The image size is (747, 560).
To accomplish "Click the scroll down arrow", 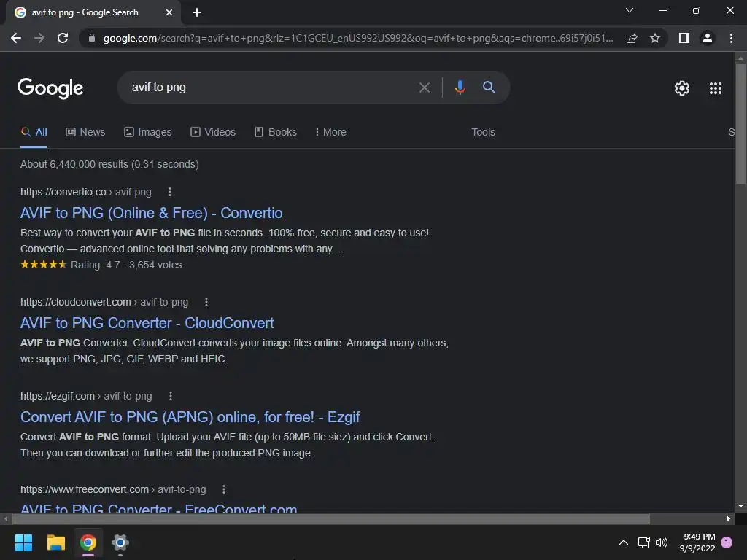I will (740, 506).
